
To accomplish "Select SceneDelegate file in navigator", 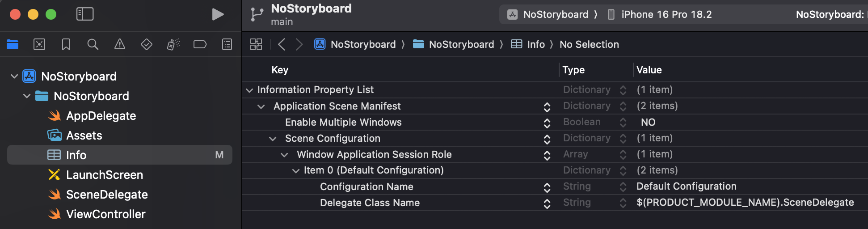I will [x=107, y=195].
